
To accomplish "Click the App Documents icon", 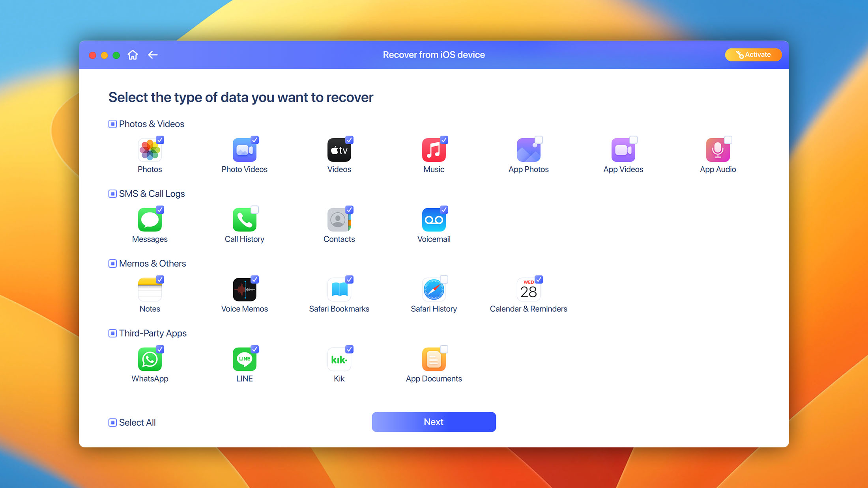I will pos(434,359).
